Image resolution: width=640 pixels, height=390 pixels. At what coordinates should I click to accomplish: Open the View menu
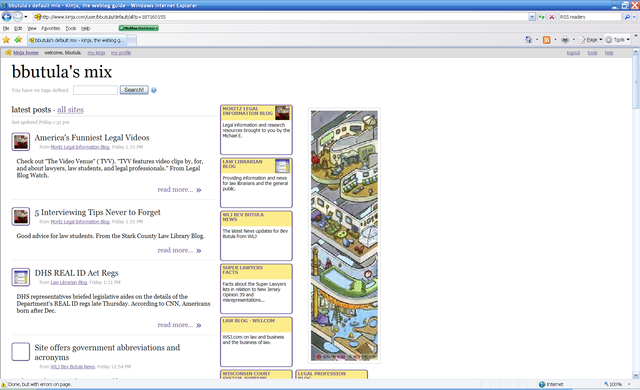pyautogui.click(x=32, y=28)
